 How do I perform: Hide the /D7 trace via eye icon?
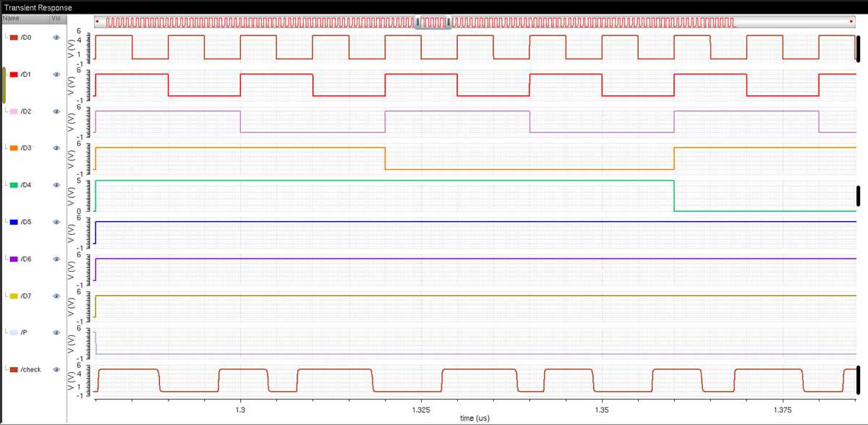tap(56, 296)
